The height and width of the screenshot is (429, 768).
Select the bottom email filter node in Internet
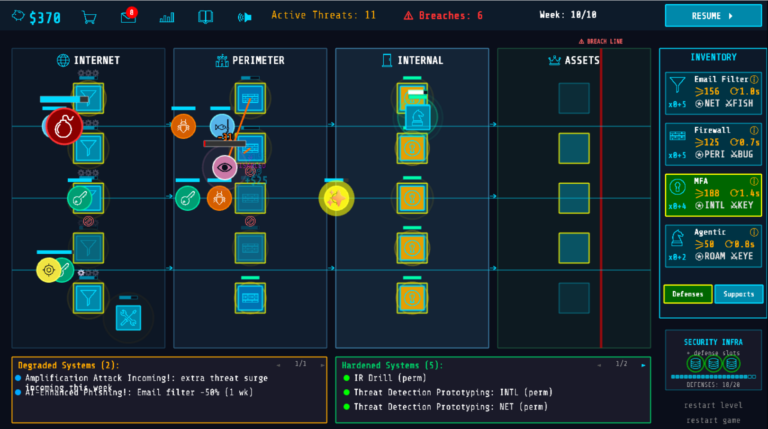click(x=88, y=298)
